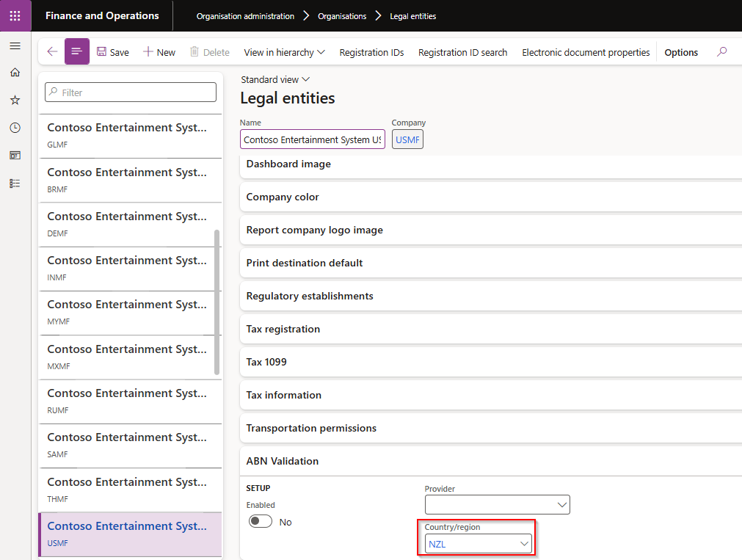Image resolution: width=742 pixels, height=560 pixels.
Task: Switch to Standard view selector
Action: click(275, 79)
